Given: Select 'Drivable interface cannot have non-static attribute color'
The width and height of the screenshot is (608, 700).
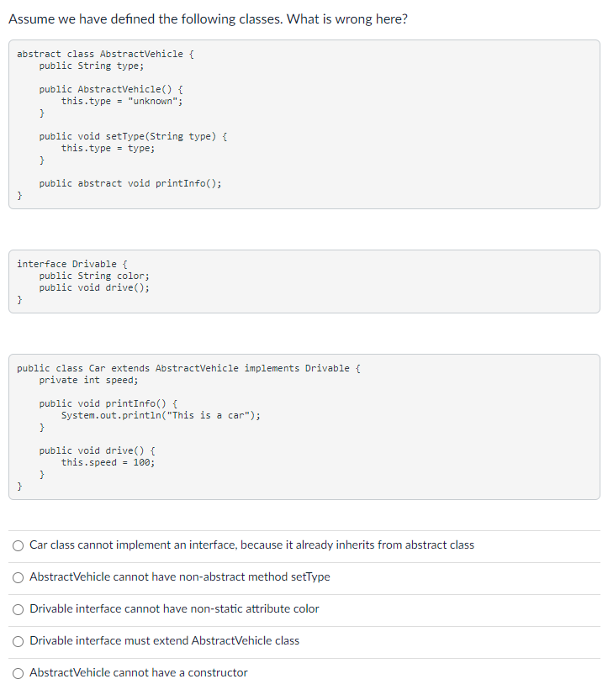Looking at the screenshot, I should point(18,609).
